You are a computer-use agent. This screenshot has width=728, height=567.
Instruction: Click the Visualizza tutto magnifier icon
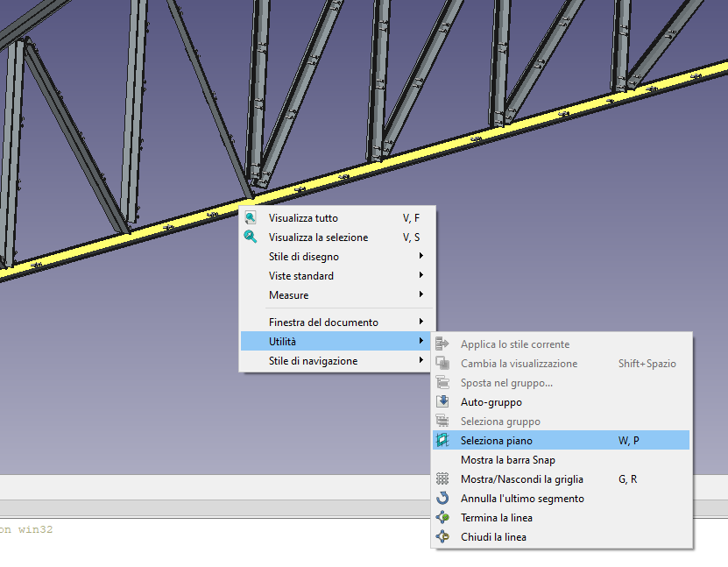point(251,217)
